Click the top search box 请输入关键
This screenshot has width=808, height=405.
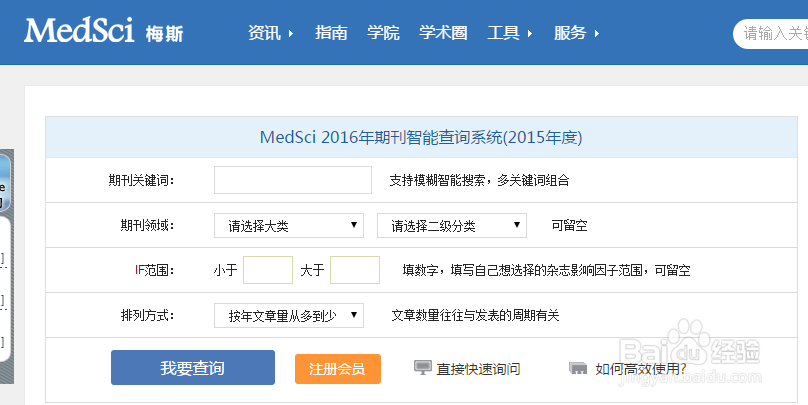pos(770,34)
